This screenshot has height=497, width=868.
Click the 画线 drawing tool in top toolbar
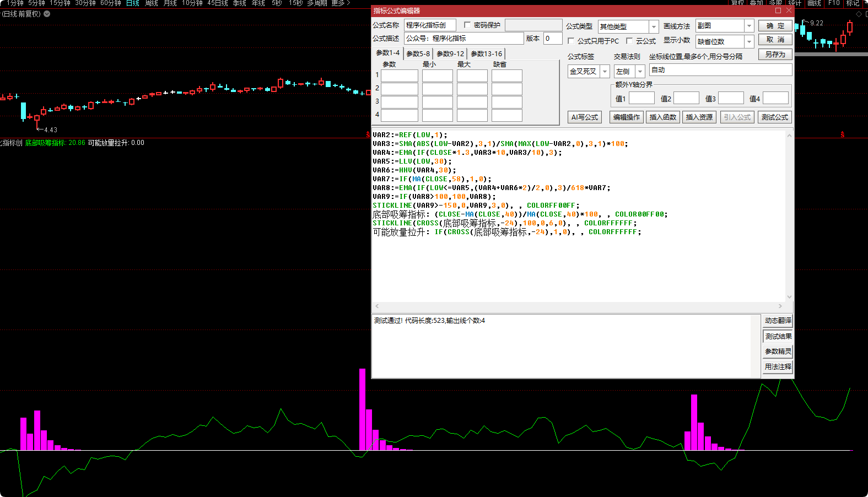(x=814, y=3)
